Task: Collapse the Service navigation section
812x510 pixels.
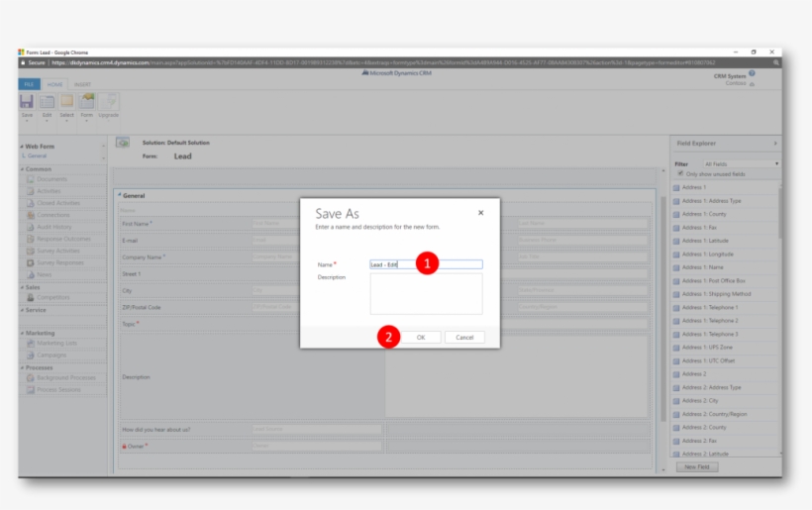Action: (x=22, y=310)
